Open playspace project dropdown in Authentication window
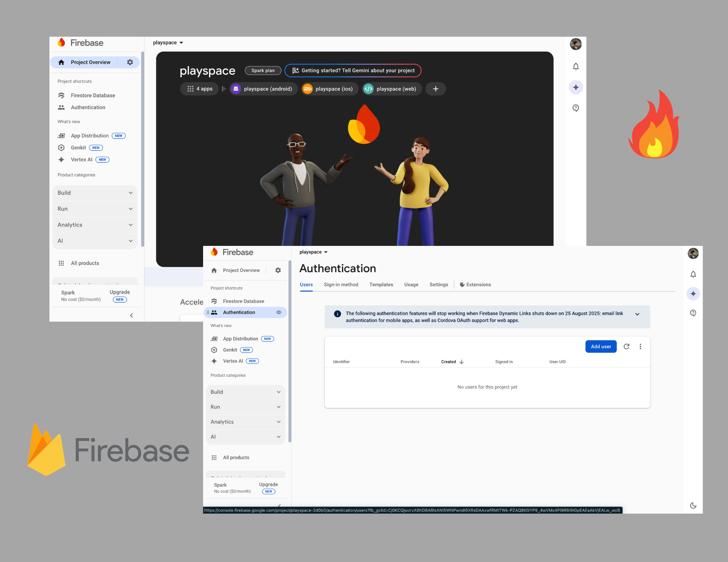 coord(313,252)
